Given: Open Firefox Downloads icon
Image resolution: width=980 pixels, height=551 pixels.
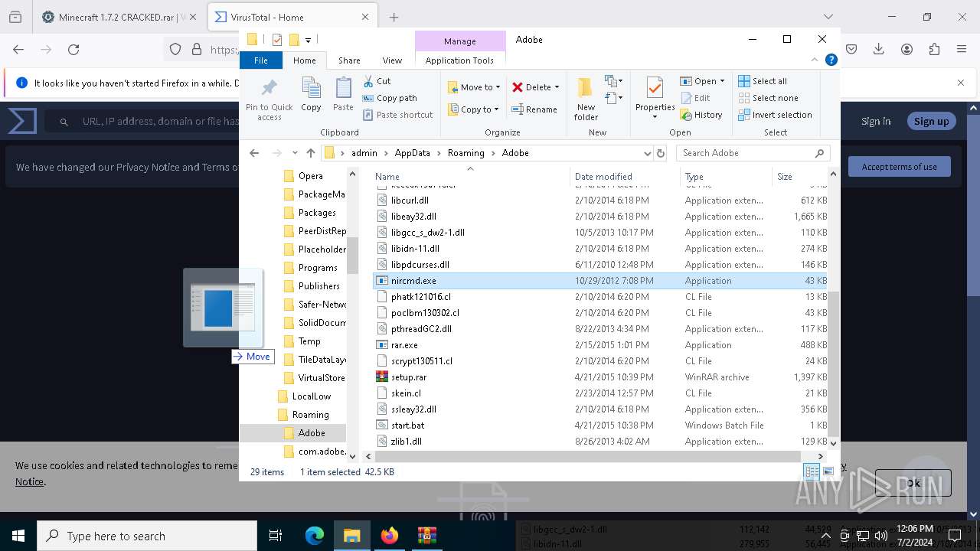Looking at the screenshot, I should coord(879,49).
